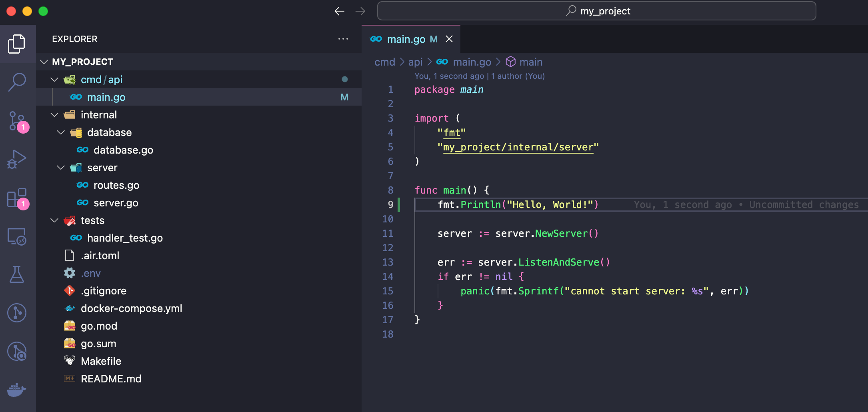Open docker-compose.yml from the file tree
Image resolution: width=868 pixels, height=412 pixels.
pos(131,308)
